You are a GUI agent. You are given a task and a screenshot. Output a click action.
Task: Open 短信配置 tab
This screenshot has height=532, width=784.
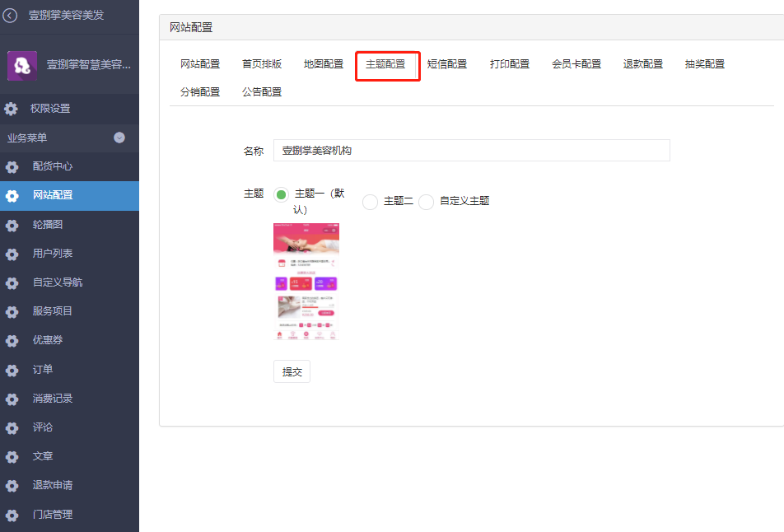tap(447, 64)
